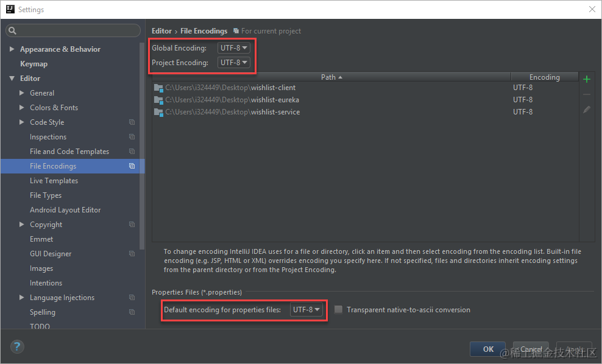
Task: Close the Settings dialog window
Action: point(592,9)
